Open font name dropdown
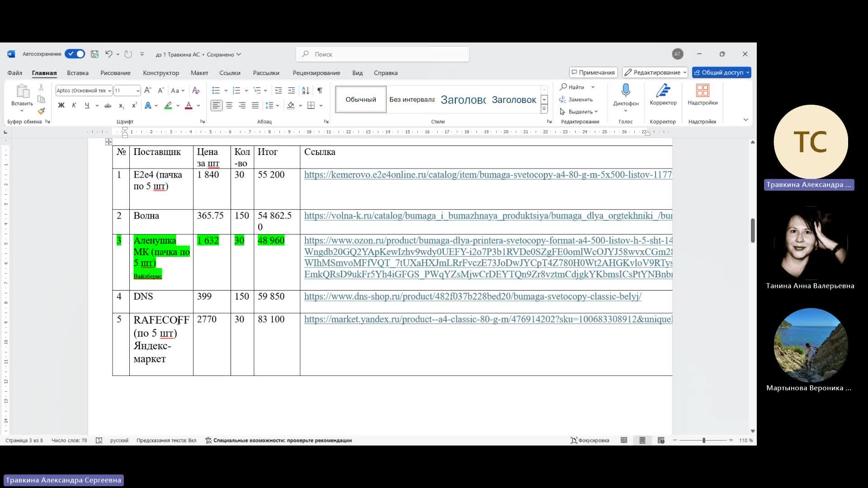 point(109,90)
